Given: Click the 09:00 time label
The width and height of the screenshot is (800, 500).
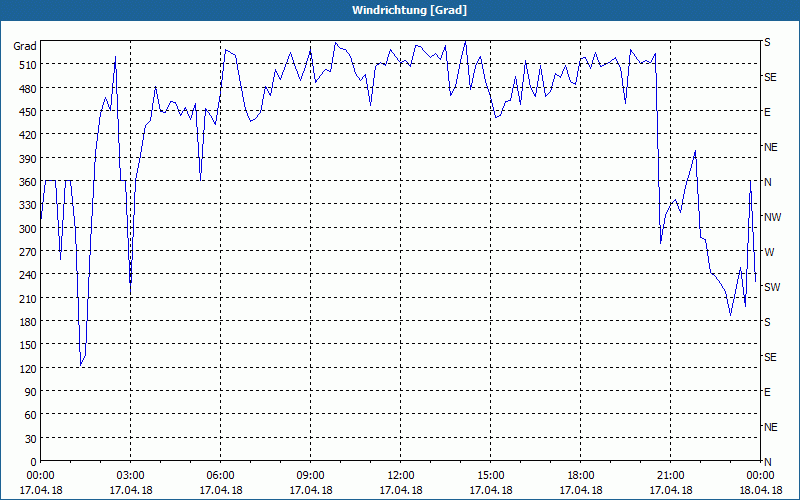Looking at the screenshot, I should click(310, 476).
